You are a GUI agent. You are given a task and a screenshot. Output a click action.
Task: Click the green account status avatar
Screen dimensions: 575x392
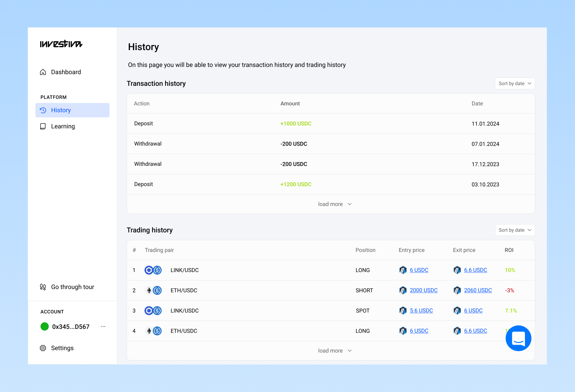(x=45, y=326)
